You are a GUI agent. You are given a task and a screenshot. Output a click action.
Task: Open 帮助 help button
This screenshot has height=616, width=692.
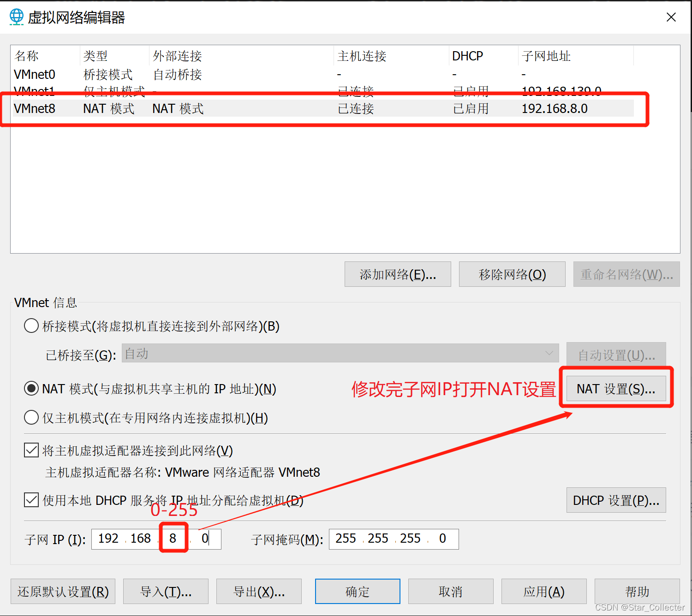637,592
